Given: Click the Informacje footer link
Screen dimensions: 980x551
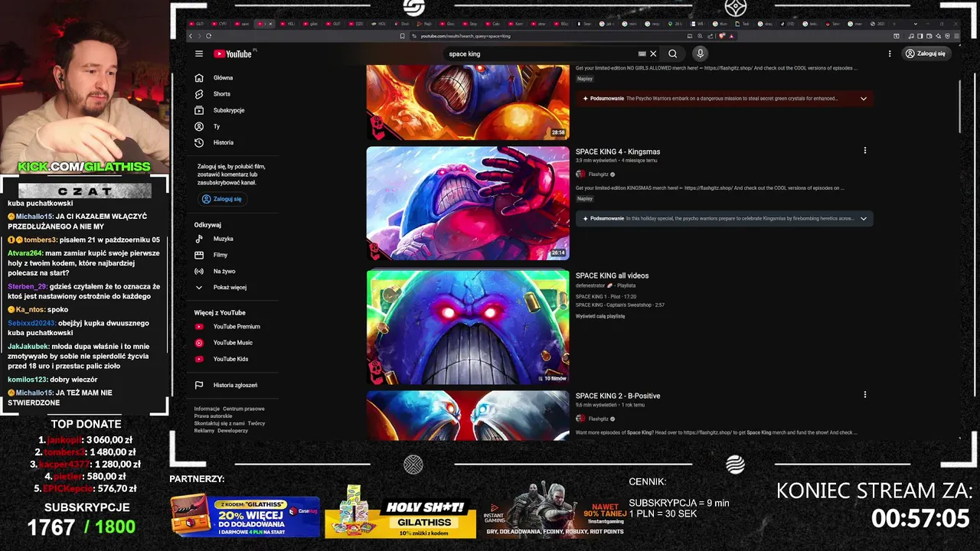Looking at the screenshot, I should point(207,409).
